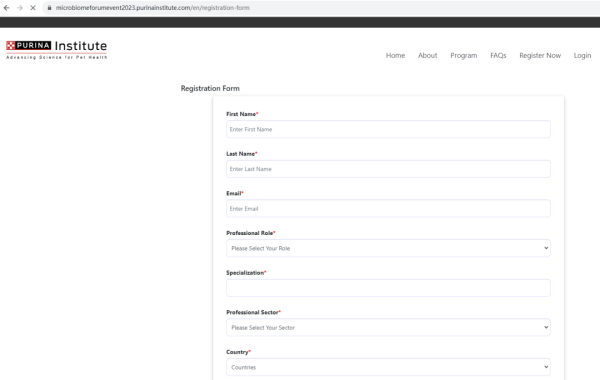Click into the Email field
The image size is (600, 380).
pyautogui.click(x=388, y=209)
